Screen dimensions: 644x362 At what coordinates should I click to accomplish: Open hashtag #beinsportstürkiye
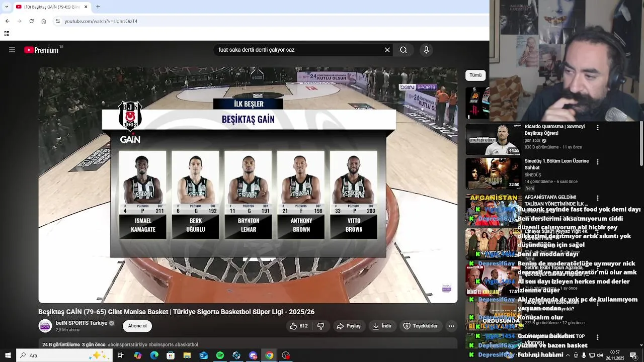click(127, 345)
